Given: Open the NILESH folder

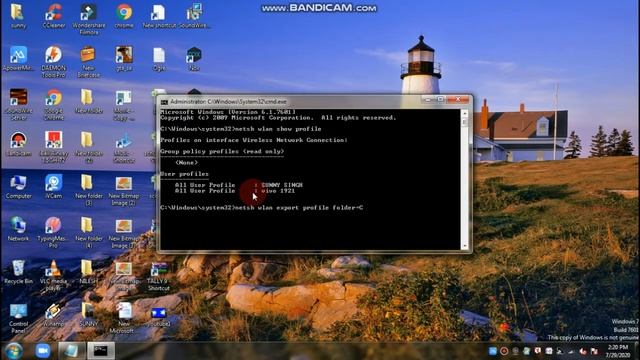Looking at the screenshot, I should 88,271.
